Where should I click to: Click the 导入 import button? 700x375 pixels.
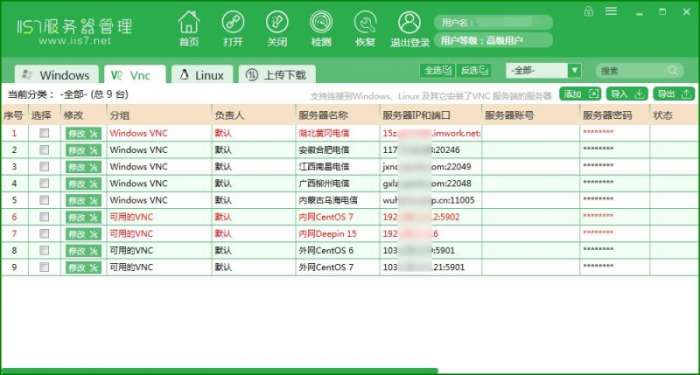click(x=627, y=94)
